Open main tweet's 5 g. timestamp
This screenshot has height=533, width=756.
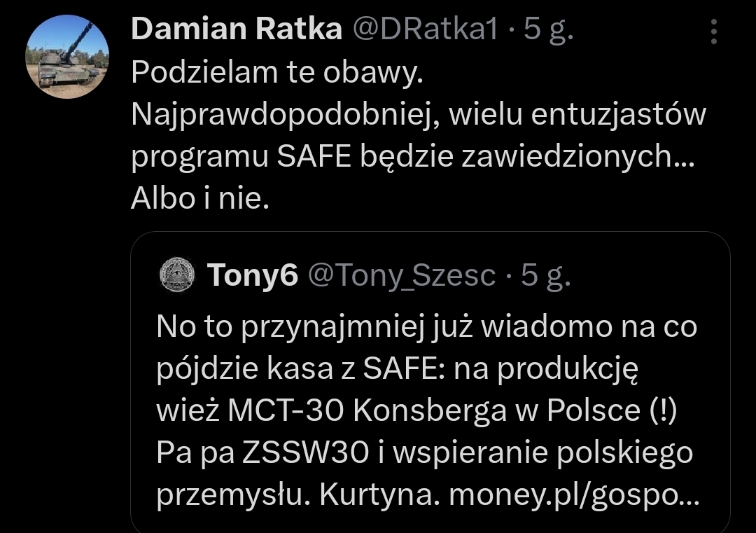coord(548,29)
